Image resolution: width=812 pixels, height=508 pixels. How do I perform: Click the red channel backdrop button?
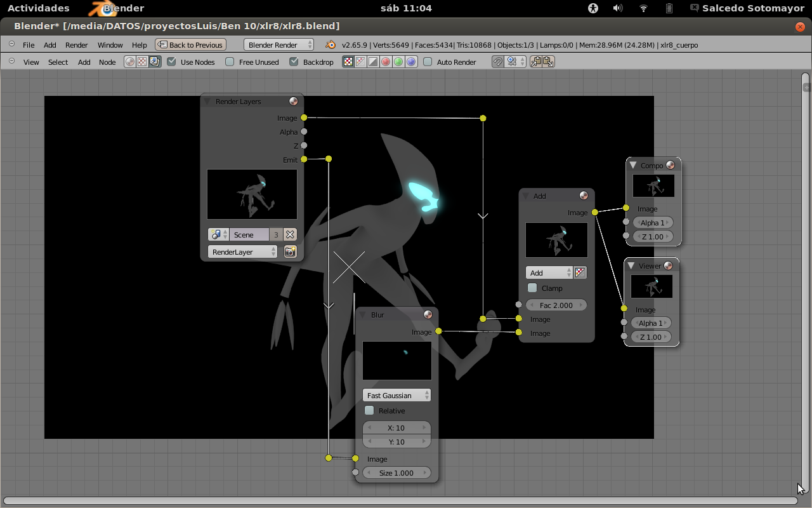pos(386,62)
